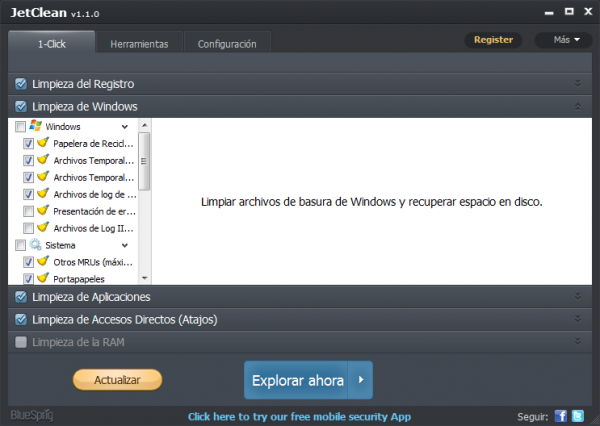Click the tree scrollbar down arrow

[144, 278]
